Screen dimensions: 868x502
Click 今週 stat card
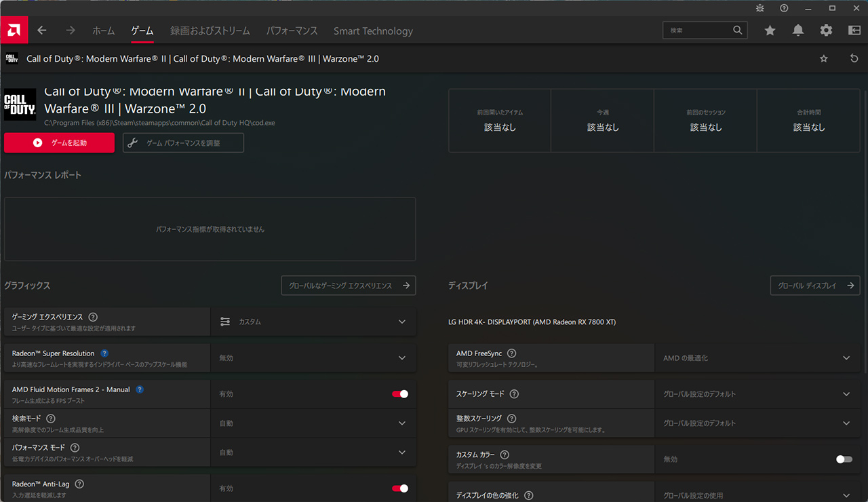[x=603, y=120]
